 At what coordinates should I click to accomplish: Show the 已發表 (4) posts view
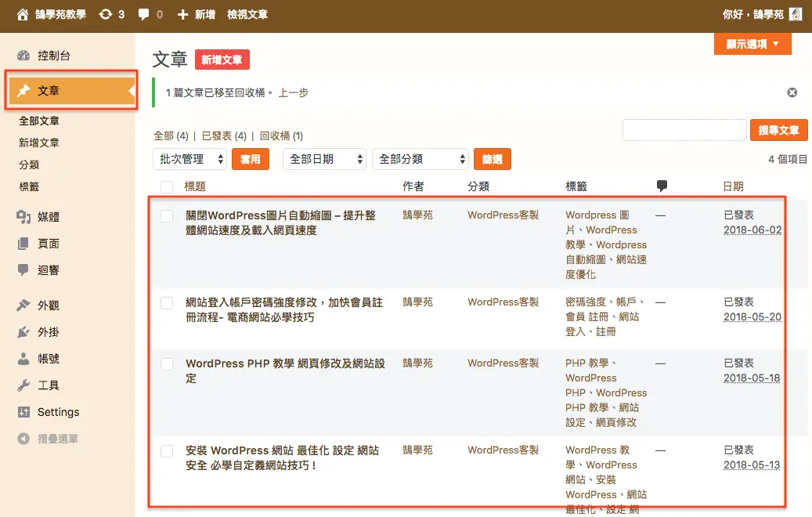224,136
